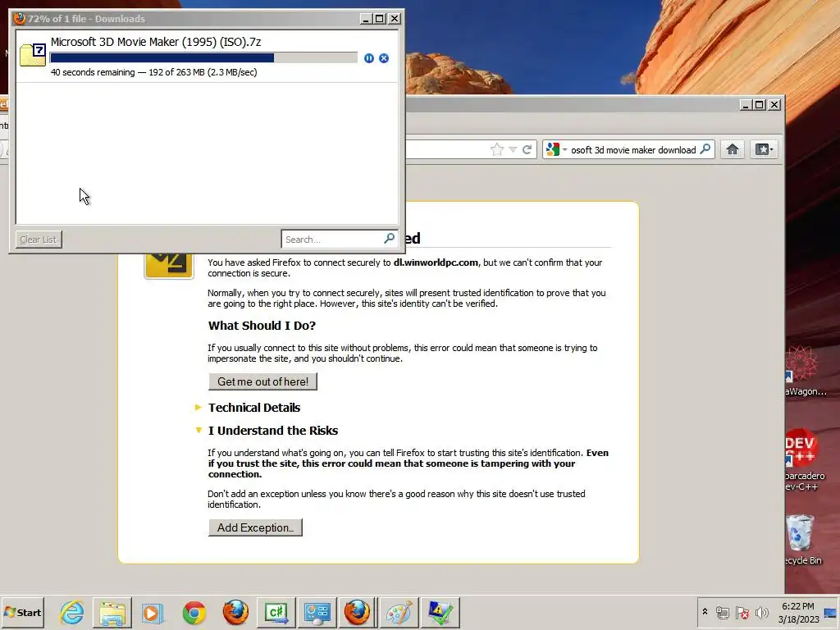Open the Start menu
The height and width of the screenshot is (630, 840).
(22, 612)
